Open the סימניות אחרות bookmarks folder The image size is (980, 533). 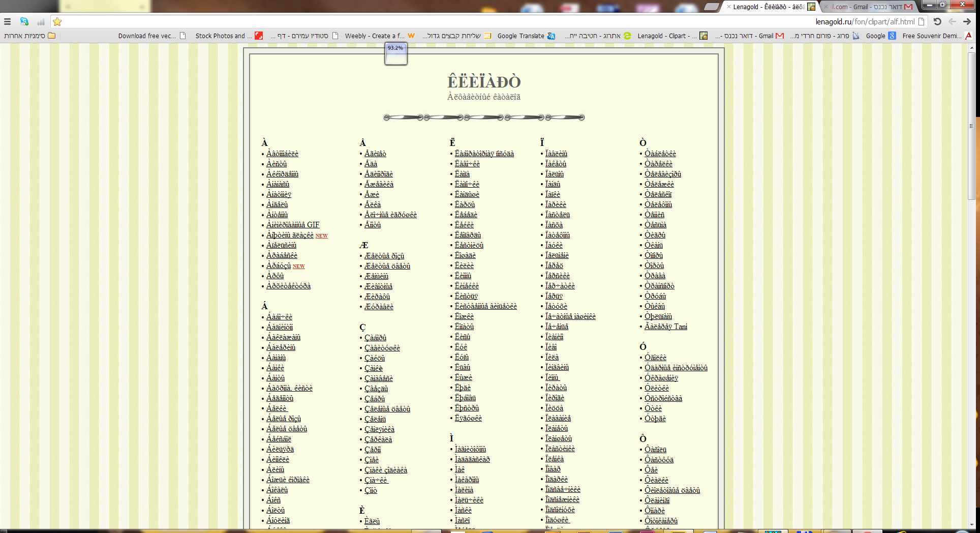click(x=29, y=36)
